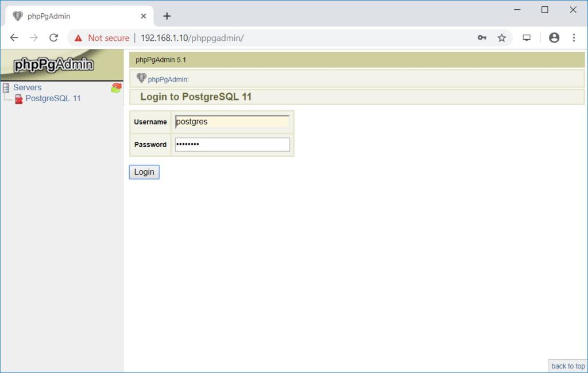Click the Username label
This screenshot has width=588, height=373.
click(x=150, y=122)
